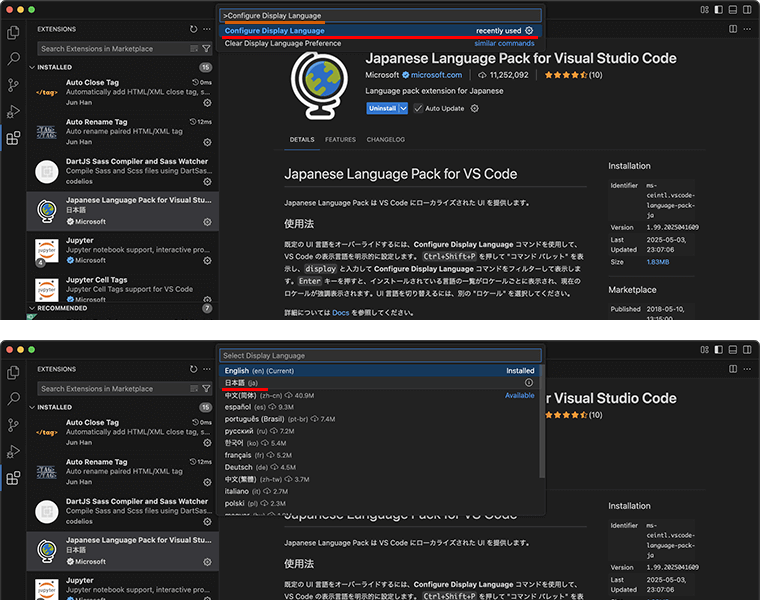
Task: Select Clear Display Language Preference command
Action: (x=380, y=44)
